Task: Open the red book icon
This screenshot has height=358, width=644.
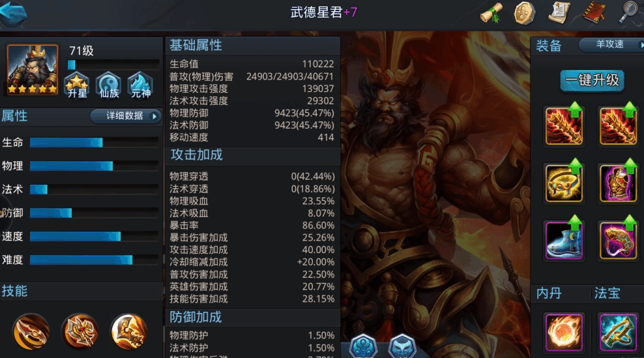Action: [x=594, y=12]
